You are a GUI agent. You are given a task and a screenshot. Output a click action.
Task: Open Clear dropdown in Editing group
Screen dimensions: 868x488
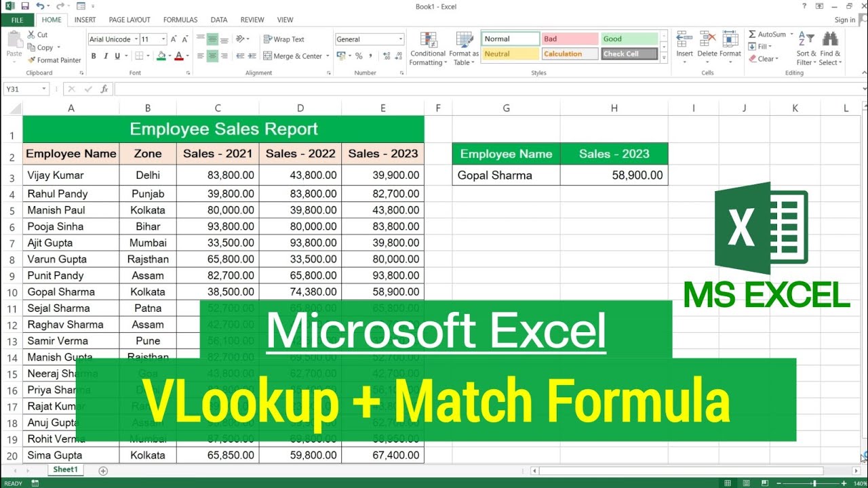pyautogui.click(x=764, y=59)
